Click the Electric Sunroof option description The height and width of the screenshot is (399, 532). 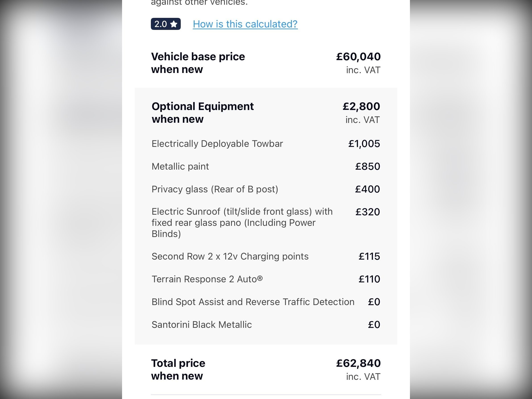tap(242, 222)
